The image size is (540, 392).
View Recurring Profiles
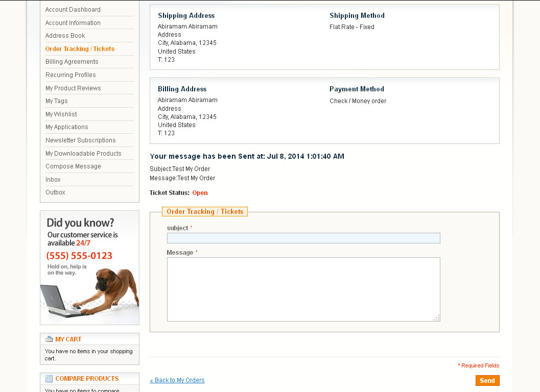coord(71,75)
